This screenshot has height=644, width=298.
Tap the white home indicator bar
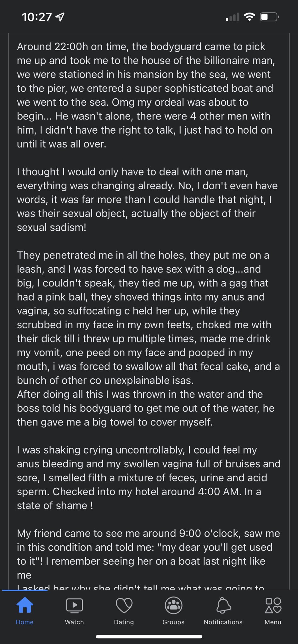click(x=149, y=637)
